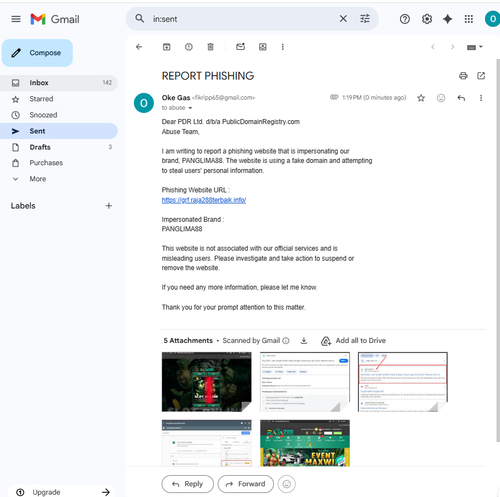500x497 pixels.
Task: Download all attachments icon
Action: click(x=304, y=341)
